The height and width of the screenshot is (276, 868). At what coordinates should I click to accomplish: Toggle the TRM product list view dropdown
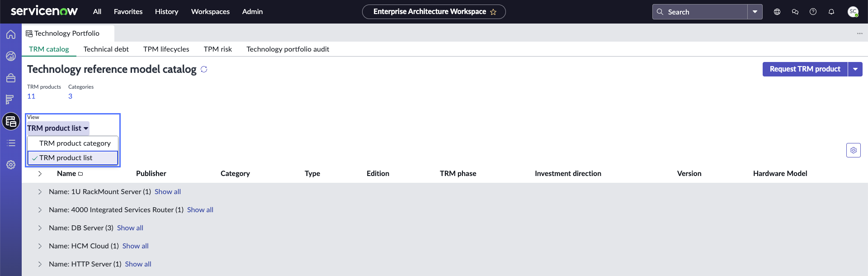click(58, 128)
